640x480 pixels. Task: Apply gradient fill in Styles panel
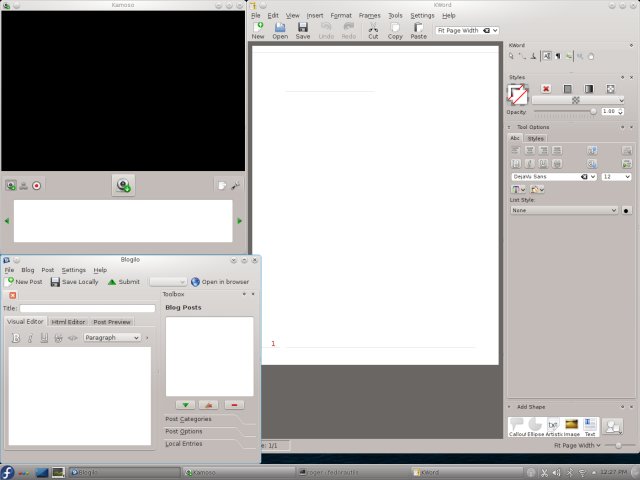point(589,89)
